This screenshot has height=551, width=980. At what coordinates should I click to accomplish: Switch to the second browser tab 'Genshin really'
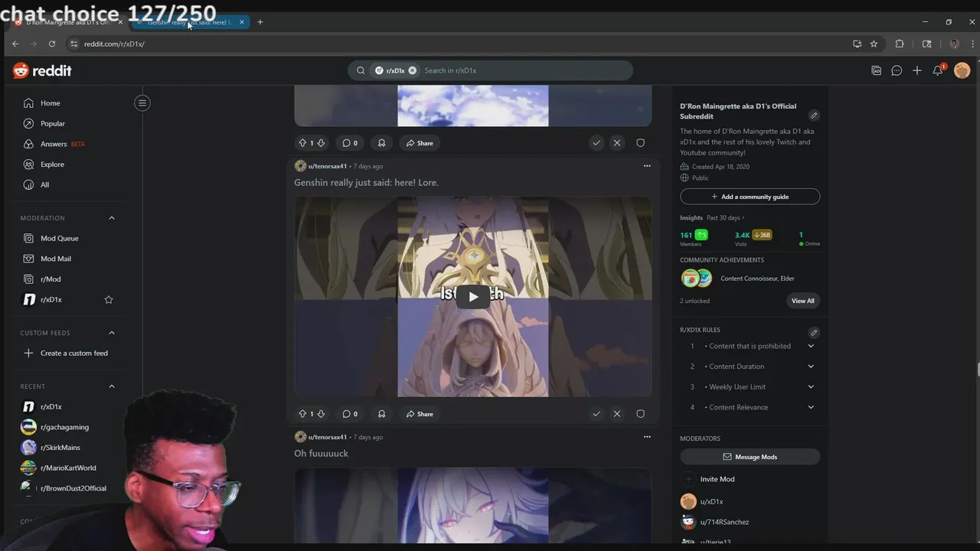click(x=189, y=22)
